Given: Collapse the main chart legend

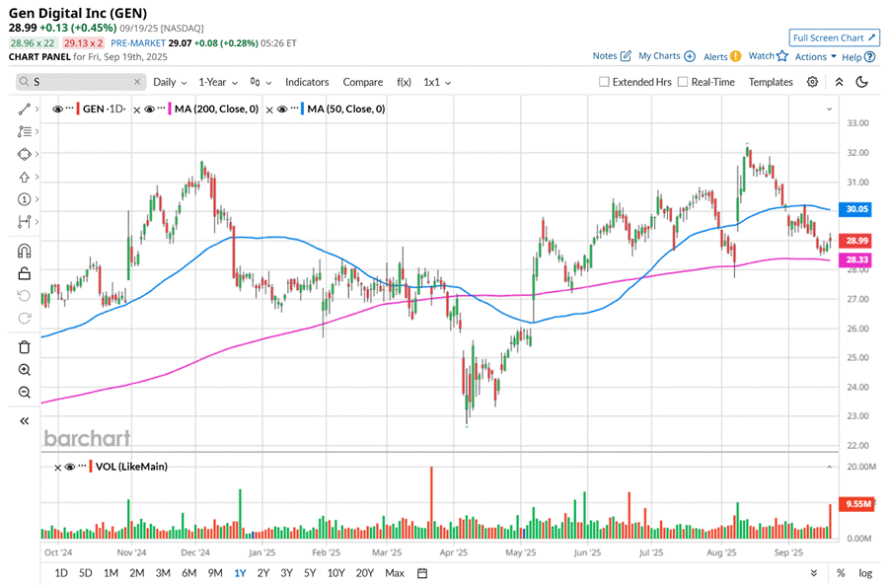Looking at the screenshot, I should pos(829,110).
